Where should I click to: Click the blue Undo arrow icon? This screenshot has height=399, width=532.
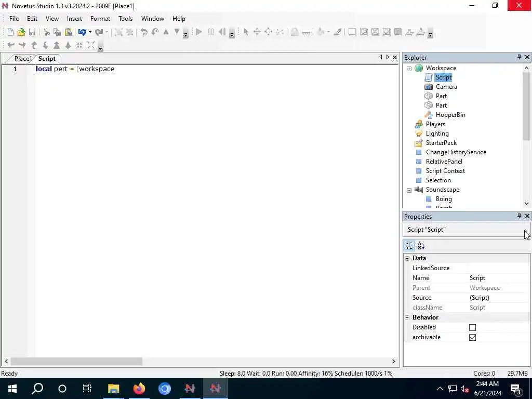(x=82, y=32)
